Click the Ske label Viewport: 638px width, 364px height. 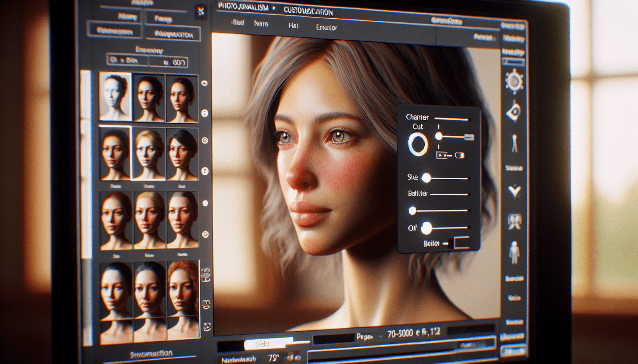(x=413, y=177)
